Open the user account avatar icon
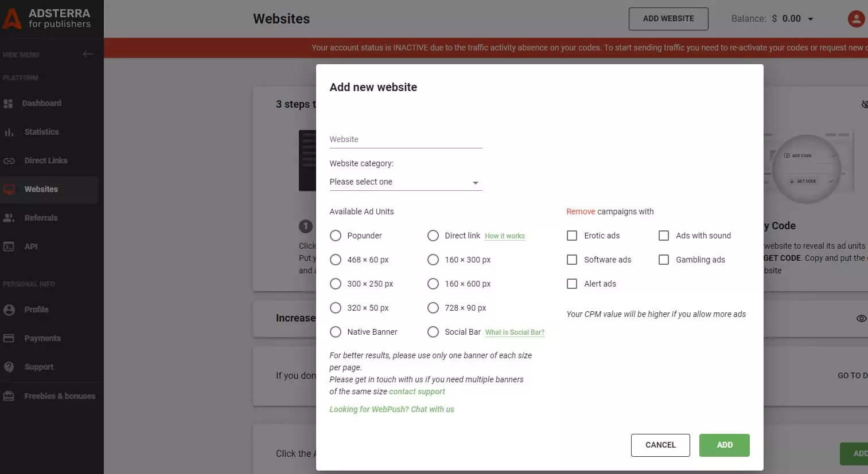Viewport: 868px width, 474px height. click(856, 19)
